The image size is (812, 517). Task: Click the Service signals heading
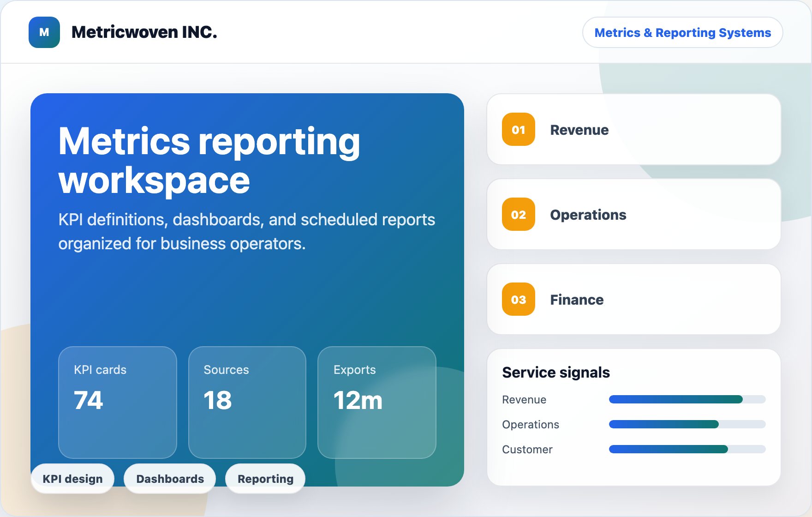(556, 373)
